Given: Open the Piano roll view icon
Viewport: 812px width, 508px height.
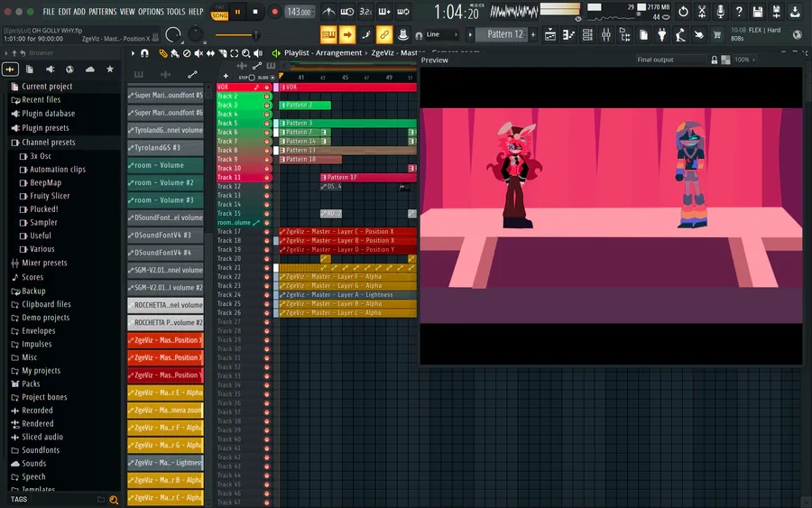Looking at the screenshot, I should [568, 34].
